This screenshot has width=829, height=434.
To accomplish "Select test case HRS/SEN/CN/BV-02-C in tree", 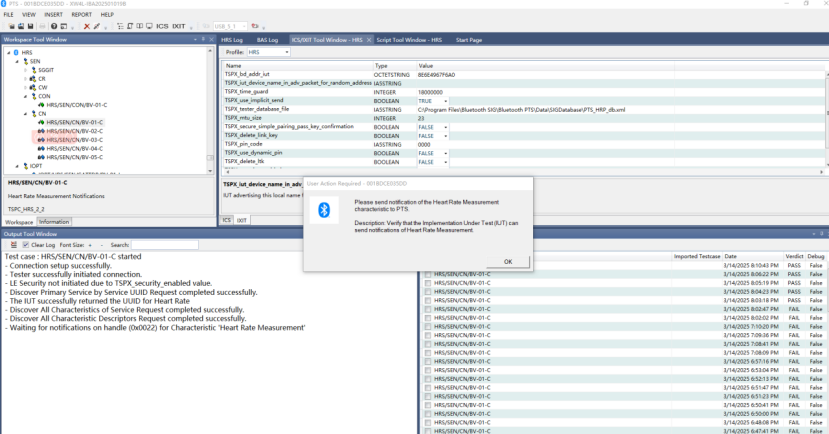I will 74,131.
